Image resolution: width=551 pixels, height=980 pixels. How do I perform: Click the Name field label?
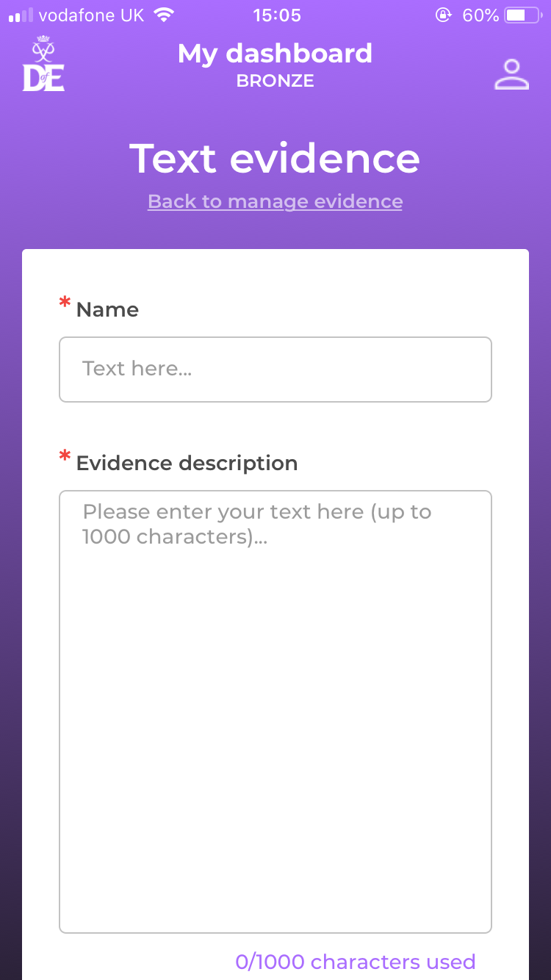pyautogui.click(x=107, y=310)
